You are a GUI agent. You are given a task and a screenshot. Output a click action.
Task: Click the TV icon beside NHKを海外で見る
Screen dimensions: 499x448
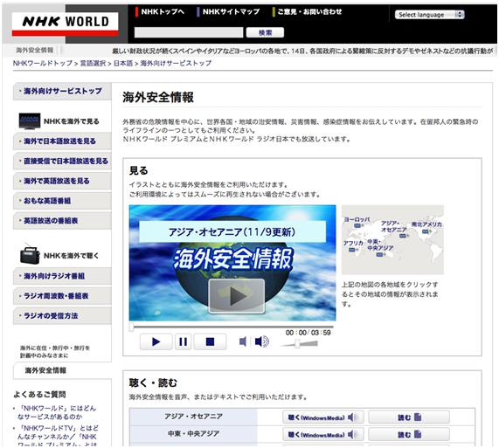click(30, 121)
